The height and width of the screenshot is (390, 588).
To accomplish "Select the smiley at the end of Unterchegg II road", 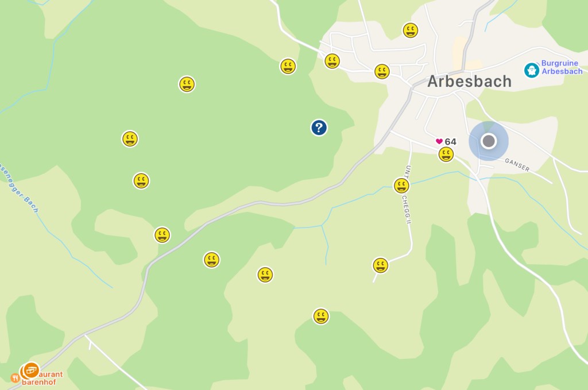I will [x=380, y=265].
